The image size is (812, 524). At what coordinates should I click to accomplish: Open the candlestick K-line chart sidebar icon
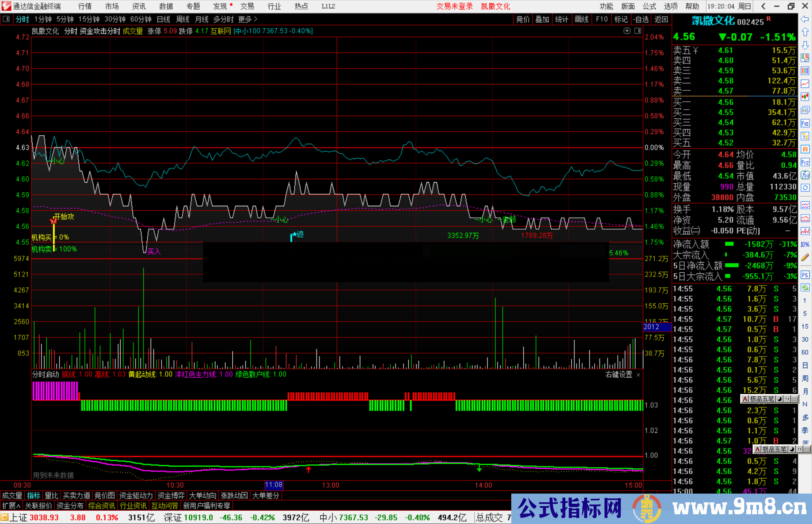click(x=805, y=97)
